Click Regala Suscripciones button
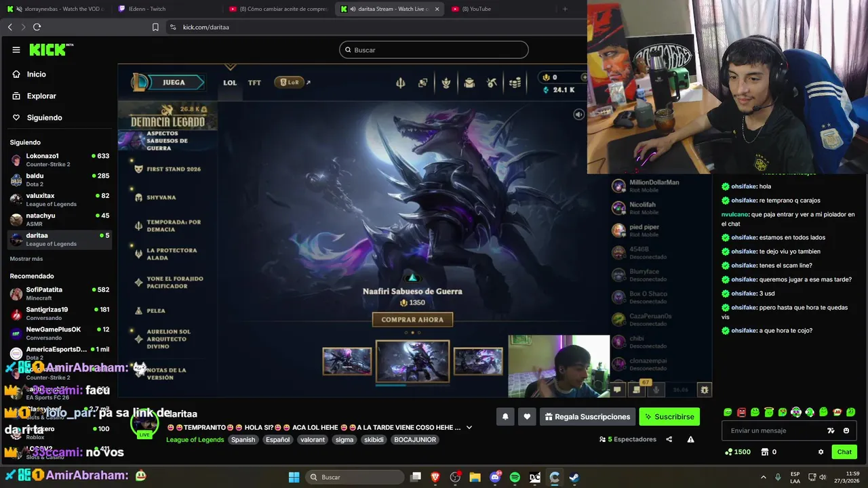868x488 pixels. pos(587,417)
